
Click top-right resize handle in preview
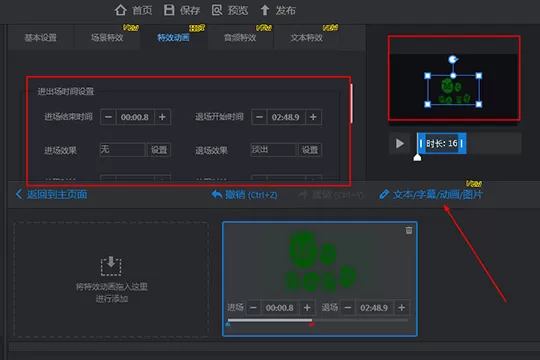(479, 76)
